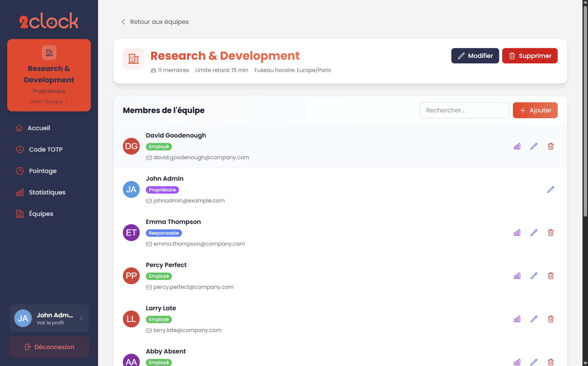Click the pencil icon for John Admin
The height and width of the screenshot is (366, 588).
[x=551, y=190]
